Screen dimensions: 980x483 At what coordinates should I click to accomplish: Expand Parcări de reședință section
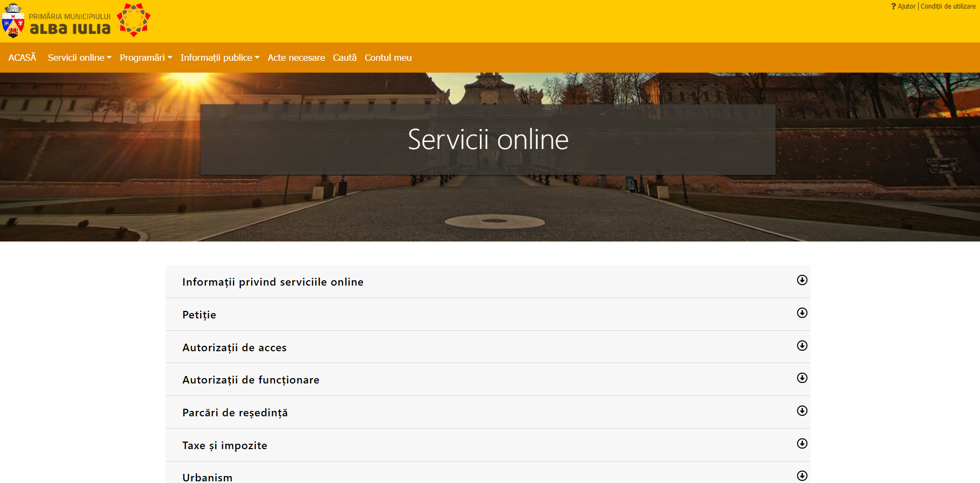click(x=488, y=412)
